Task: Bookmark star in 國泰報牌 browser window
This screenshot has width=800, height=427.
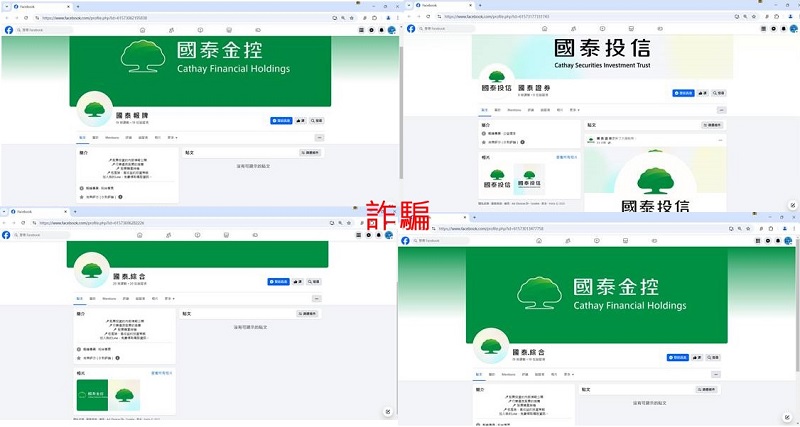Action: [352, 17]
